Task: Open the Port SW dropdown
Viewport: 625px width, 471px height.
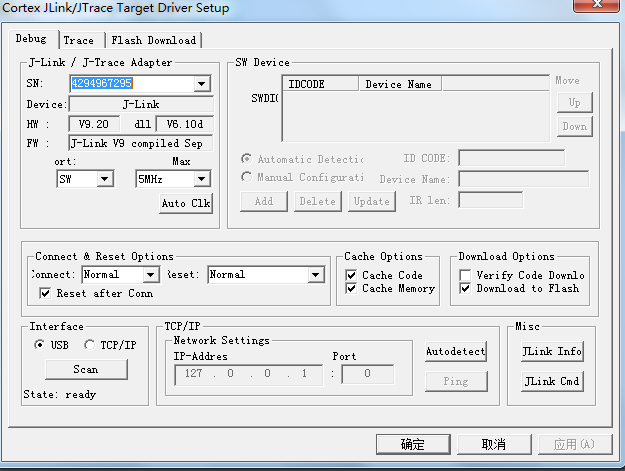Action: coord(104,179)
